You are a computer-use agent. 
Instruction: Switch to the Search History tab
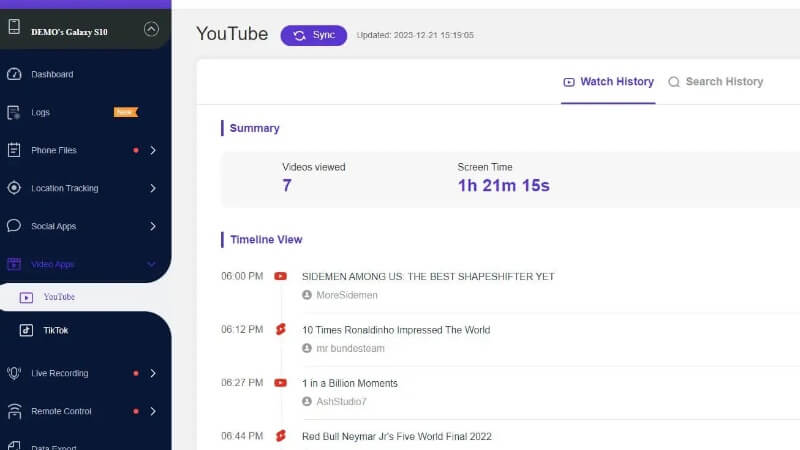click(715, 82)
